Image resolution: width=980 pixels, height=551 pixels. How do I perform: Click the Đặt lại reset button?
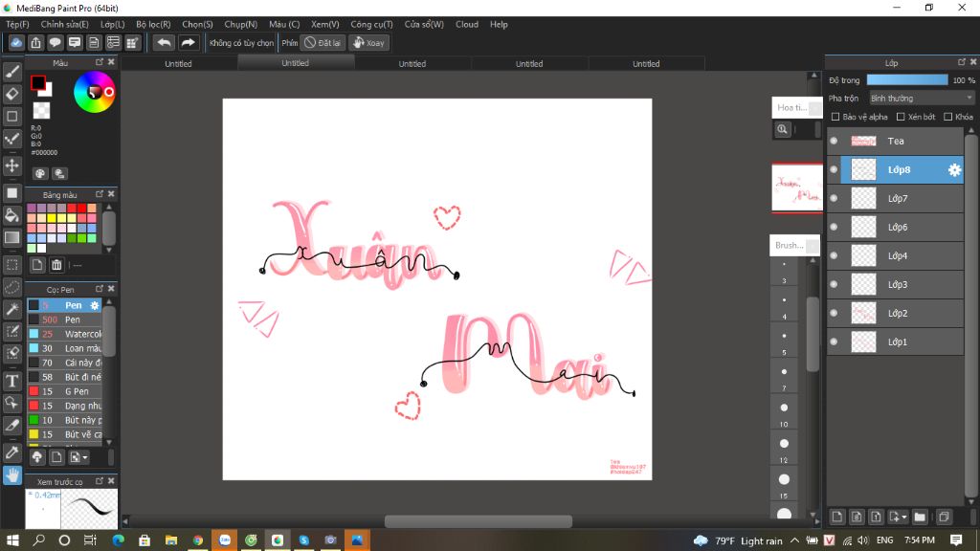point(323,42)
